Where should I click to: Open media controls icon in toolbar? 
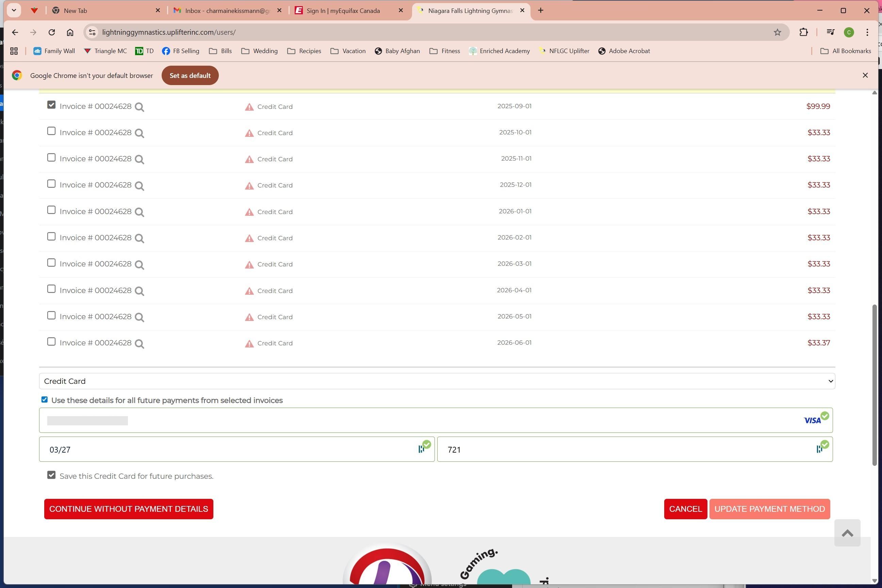pos(830,32)
